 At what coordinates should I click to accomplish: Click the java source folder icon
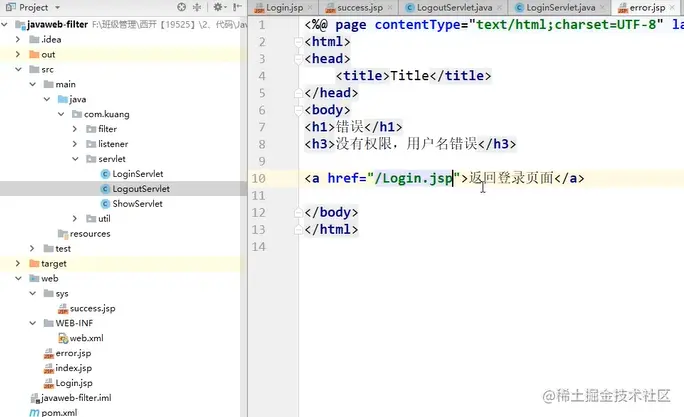click(63, 99)
